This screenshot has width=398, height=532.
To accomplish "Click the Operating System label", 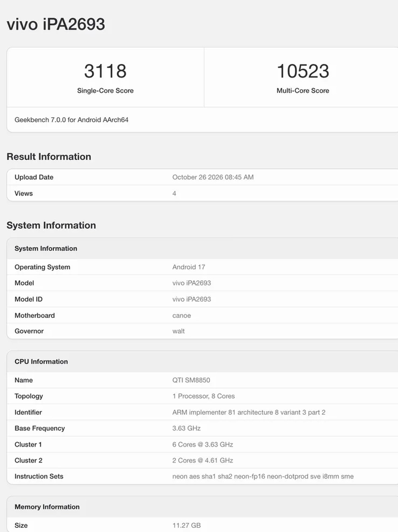I will [x=42, y=267].
